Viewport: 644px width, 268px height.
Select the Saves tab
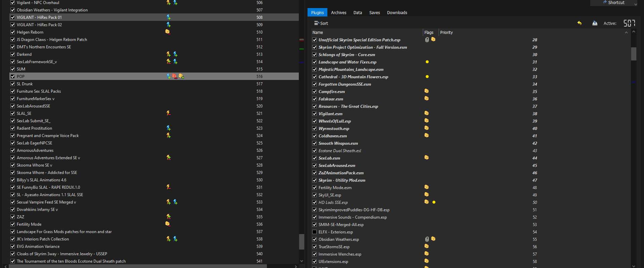[x=374, y=13]
